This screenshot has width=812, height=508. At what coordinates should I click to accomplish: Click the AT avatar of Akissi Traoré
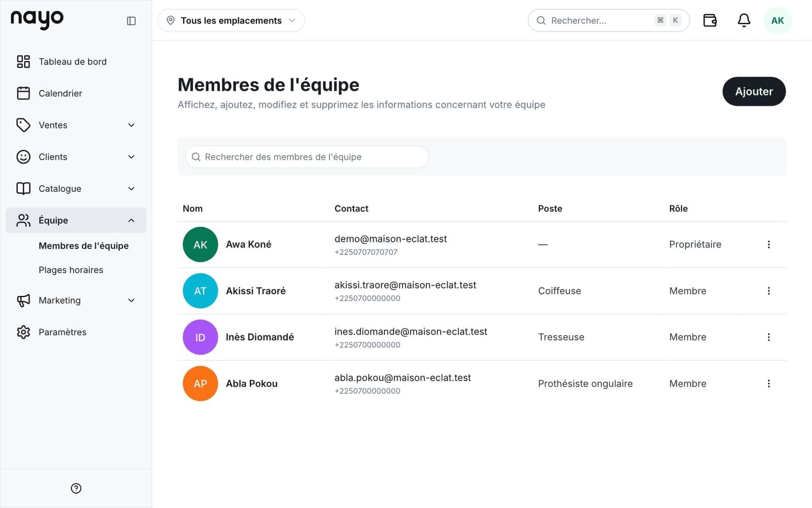pyautogui.click(x=200, y=291)
